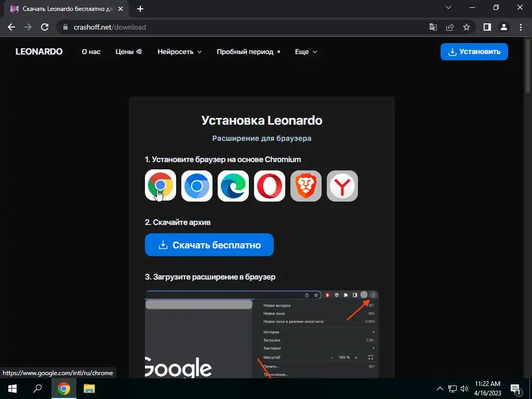Click the '2. Скачайте архив' step text
532x399 pixels.
tap(178, 222)
